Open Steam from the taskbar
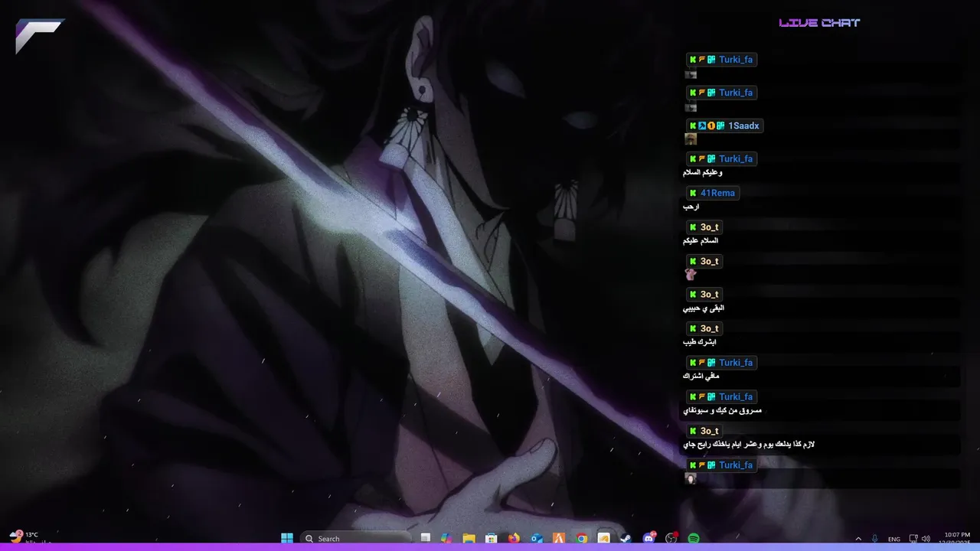This screenshot has width=980, height=551. pyautogui.click(x=626, y=538)
